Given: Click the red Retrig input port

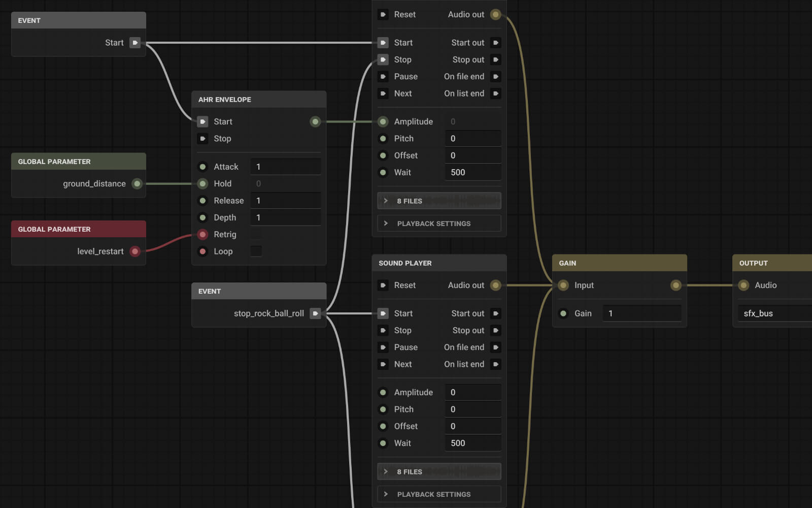Looking at the screenshot, I should pos(202,234).
